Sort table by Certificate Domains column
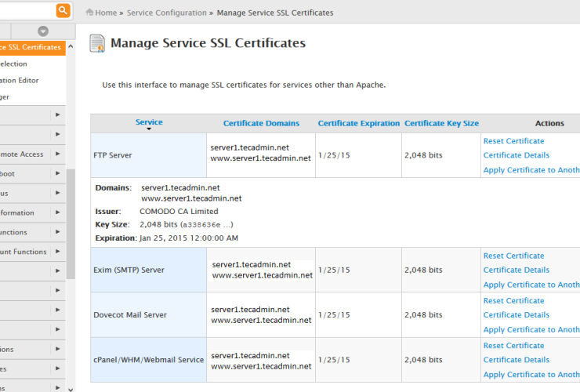580x392 pixels. (x=261, y=123)
